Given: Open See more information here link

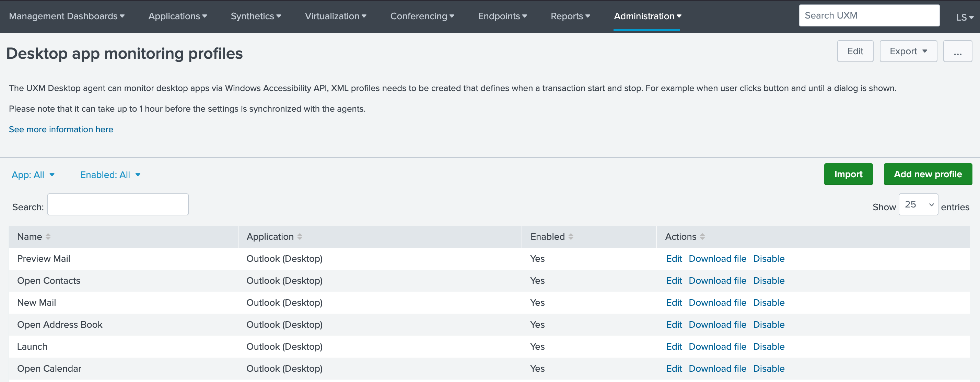Looking at the screenshot, I should coord(61,130).
